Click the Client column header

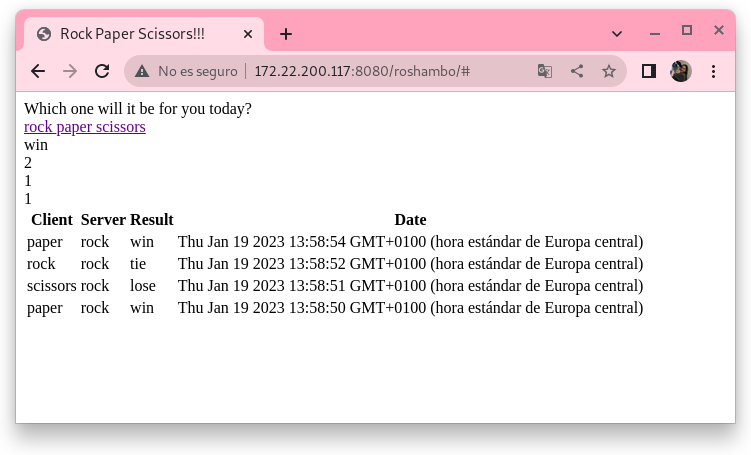point(52,220)
